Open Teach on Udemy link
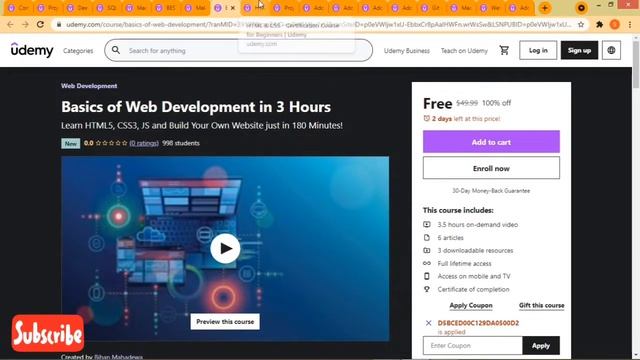 tap(464, 51)
